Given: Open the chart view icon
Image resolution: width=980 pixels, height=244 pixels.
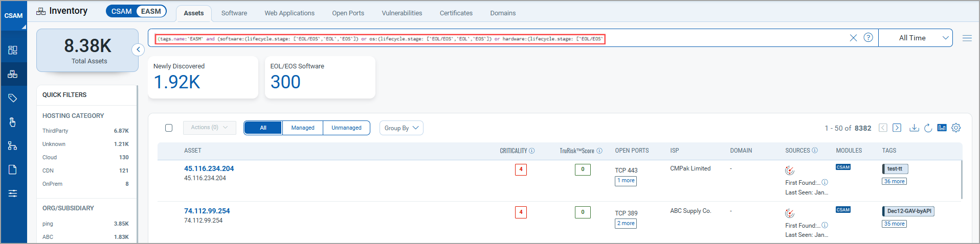Looking at the screenshot, I should [x=942, y=128].
